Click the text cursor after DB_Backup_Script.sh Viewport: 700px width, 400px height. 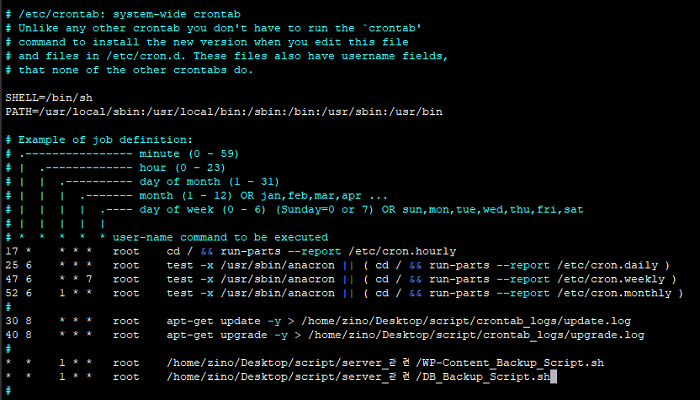[553, 377]
